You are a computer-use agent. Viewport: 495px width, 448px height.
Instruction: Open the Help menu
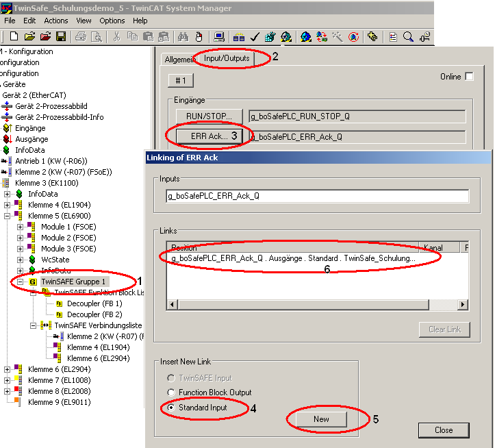[x=140, y=21]
